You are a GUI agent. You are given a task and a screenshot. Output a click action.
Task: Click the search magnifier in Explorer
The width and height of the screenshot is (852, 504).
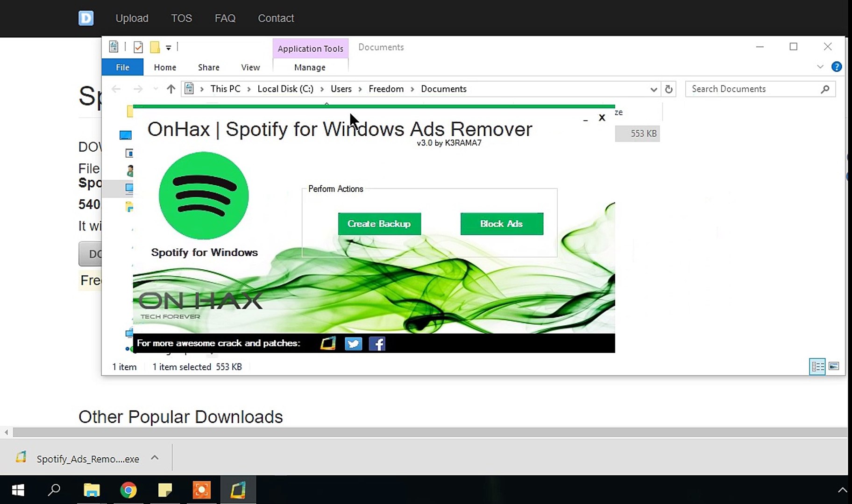825,89
